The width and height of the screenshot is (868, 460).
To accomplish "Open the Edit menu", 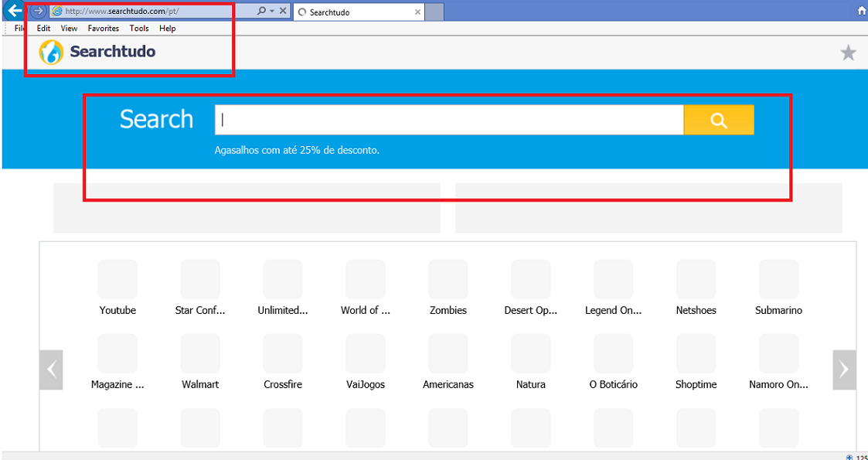I will point(44,29).
